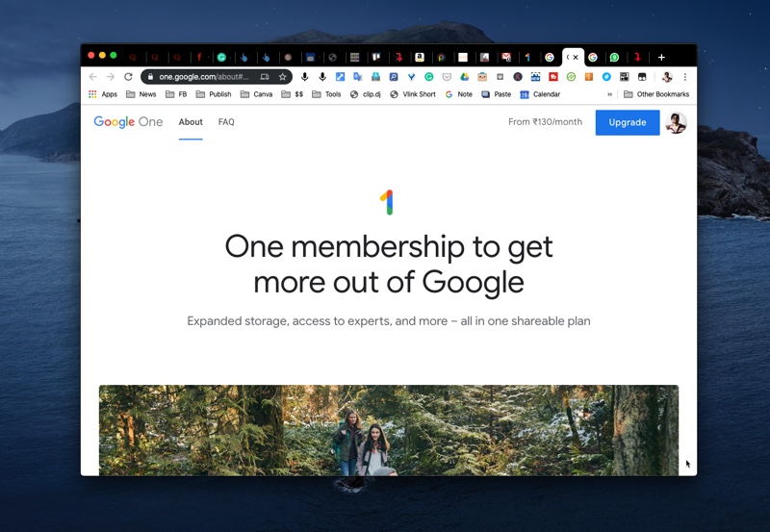The width and height of the screenshot is (770, 532).
Task: Click the 'From ₹130/month' text
Action: click(545, 122)
